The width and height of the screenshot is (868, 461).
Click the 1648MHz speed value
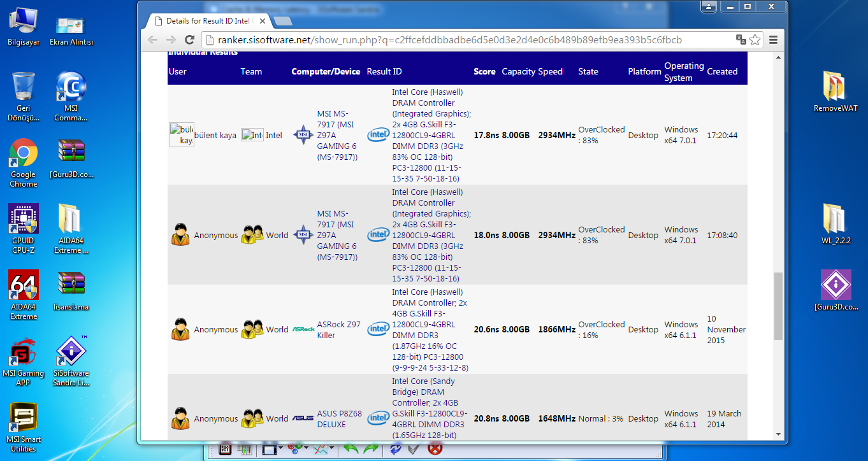click(x=556, y=418)
